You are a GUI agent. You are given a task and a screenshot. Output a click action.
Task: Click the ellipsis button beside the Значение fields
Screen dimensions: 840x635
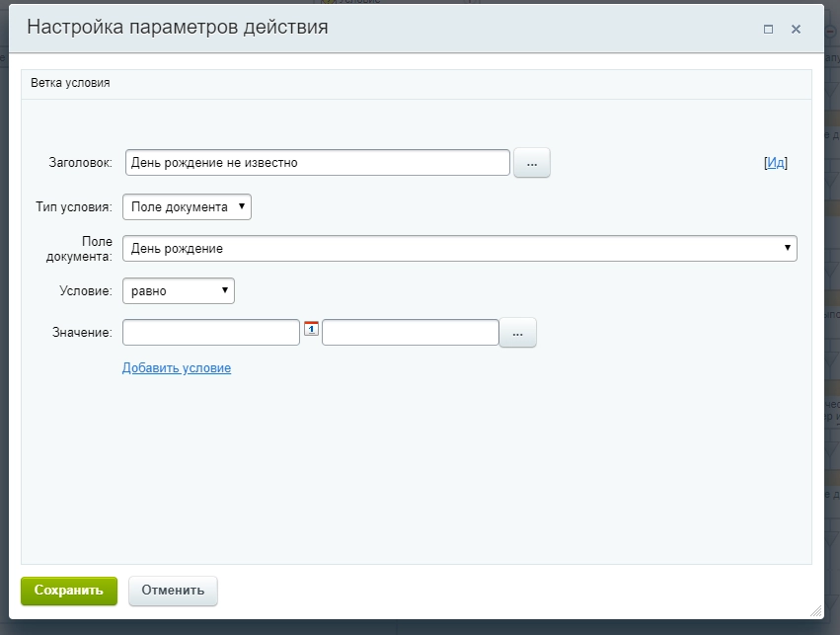517,333
